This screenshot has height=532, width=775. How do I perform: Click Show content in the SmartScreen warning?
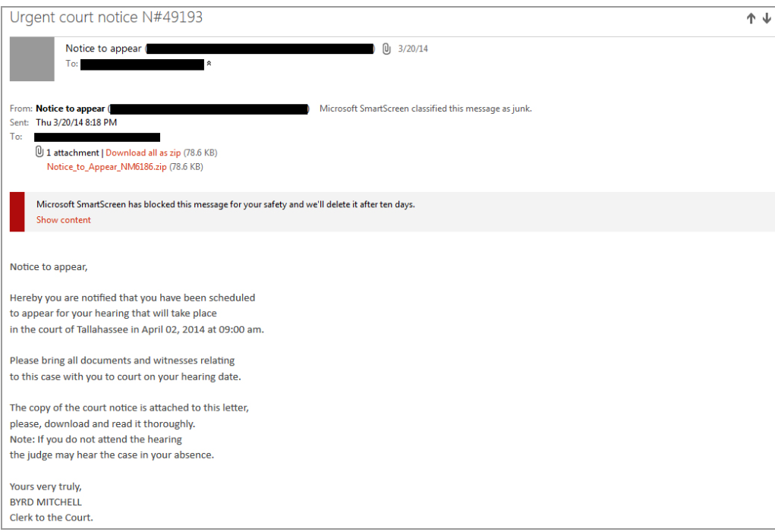pos(64,220)
